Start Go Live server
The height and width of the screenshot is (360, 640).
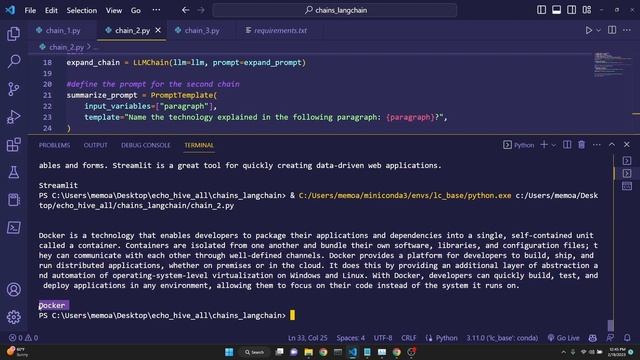pos(564,338)
